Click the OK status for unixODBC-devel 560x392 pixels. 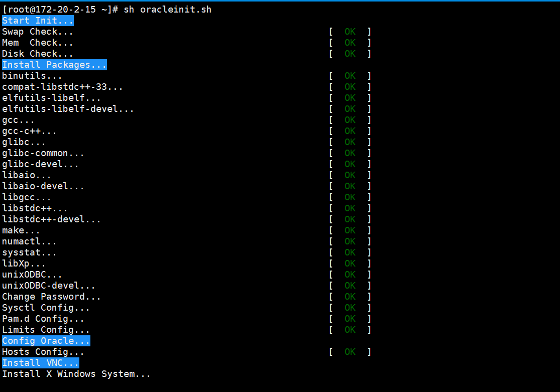[350, 286]
